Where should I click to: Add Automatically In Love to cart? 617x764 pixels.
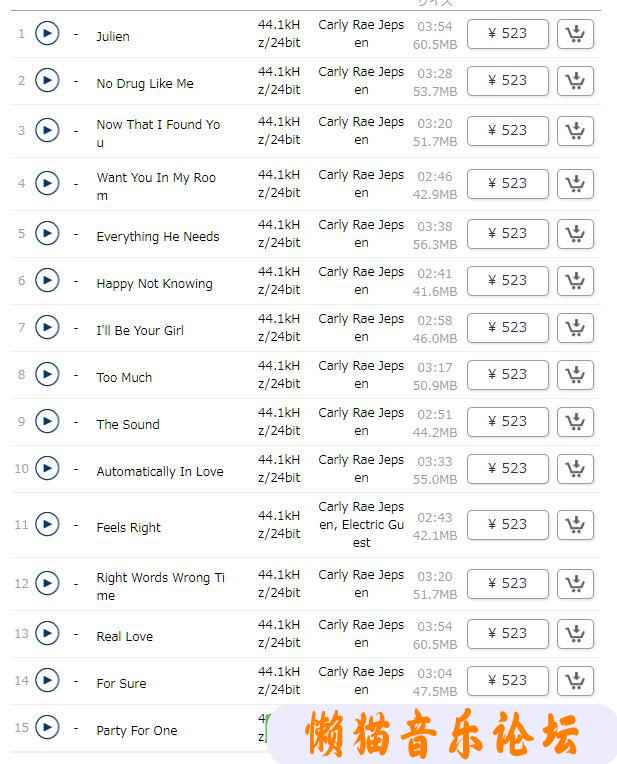575,469
